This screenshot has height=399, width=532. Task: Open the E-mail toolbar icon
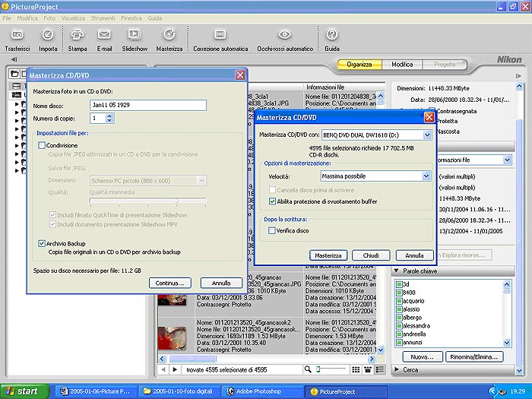coord(104,35)
